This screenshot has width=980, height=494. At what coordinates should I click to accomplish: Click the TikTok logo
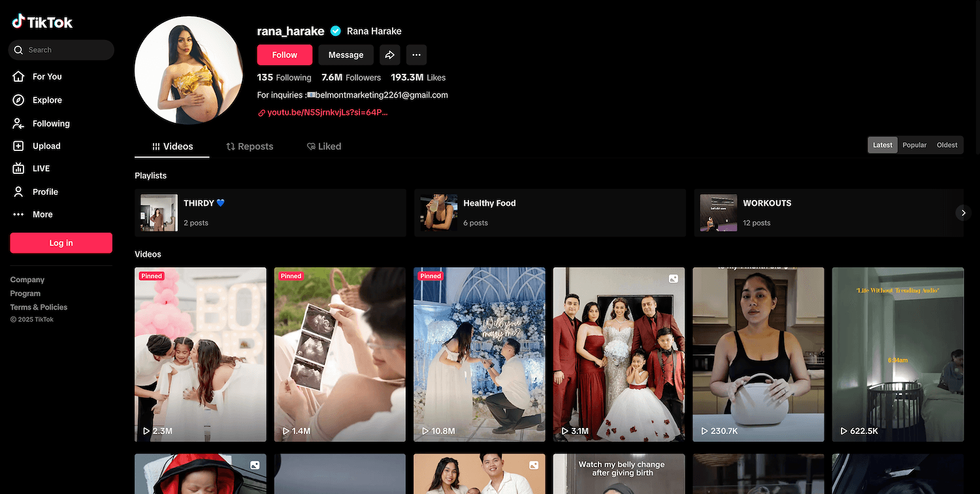pos(42,22)
